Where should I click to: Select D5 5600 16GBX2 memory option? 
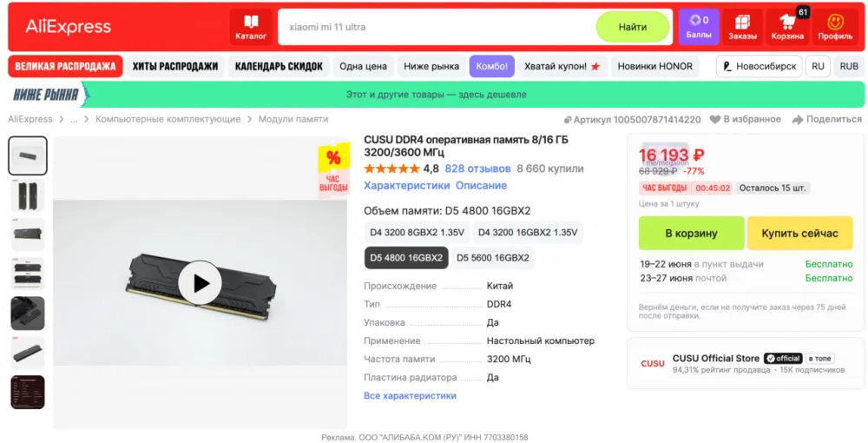click(x=493, y=257)
